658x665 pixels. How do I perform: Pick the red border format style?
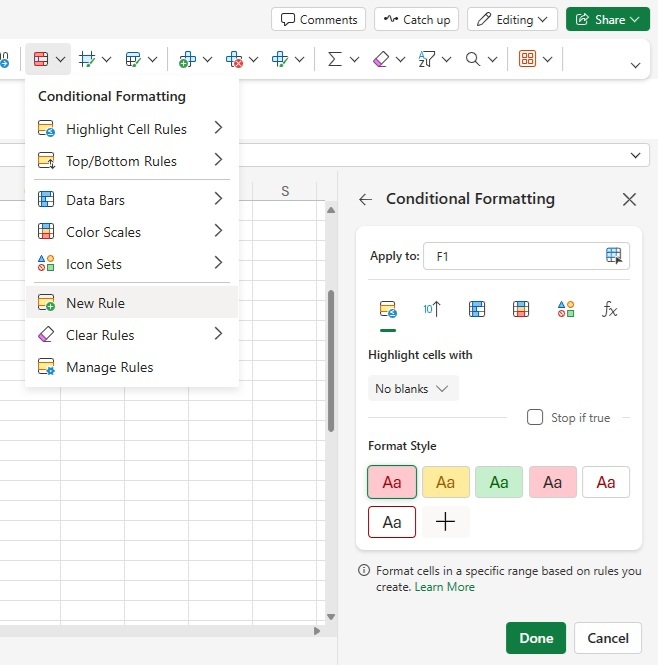[x=392, y=522]
